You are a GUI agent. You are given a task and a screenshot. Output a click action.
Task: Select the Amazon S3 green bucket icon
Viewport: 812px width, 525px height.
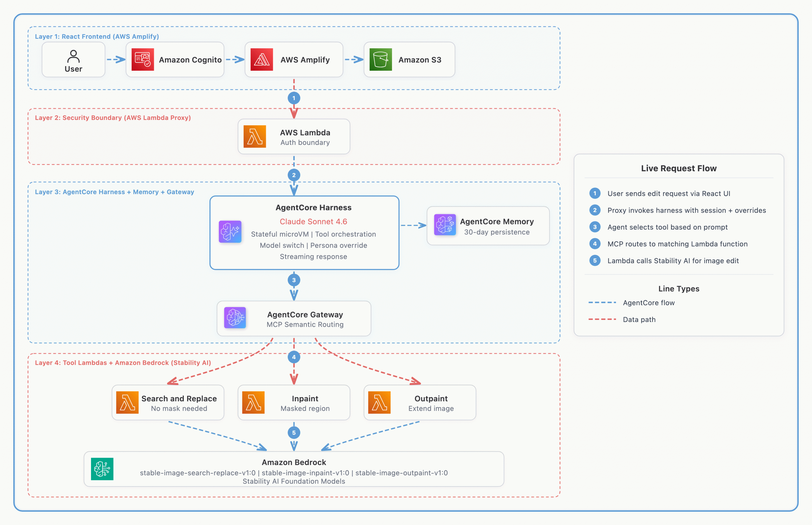(x=380, y=59)
